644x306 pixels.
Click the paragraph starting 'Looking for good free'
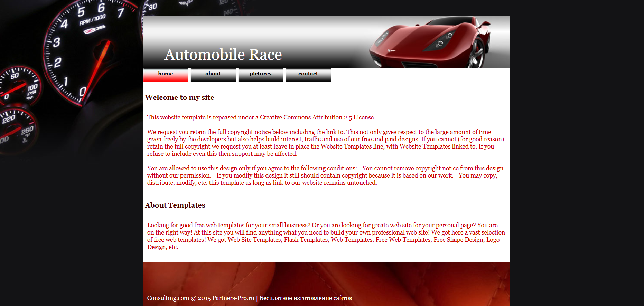(x=325, y=236)
